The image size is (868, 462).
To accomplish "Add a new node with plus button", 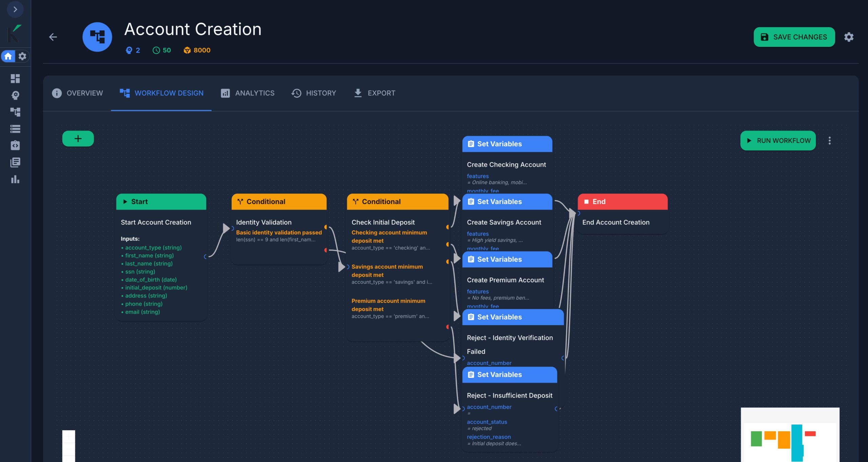I will 78,139.
